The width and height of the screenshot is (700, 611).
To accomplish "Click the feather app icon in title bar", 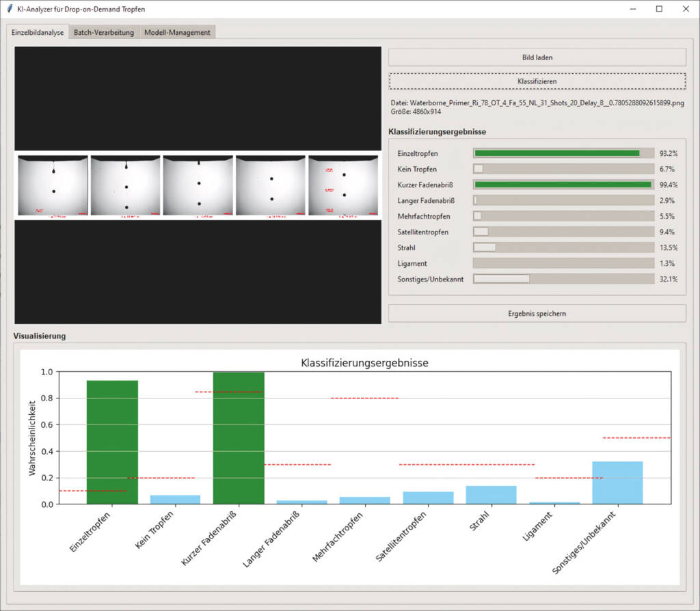I will (10, 8).
